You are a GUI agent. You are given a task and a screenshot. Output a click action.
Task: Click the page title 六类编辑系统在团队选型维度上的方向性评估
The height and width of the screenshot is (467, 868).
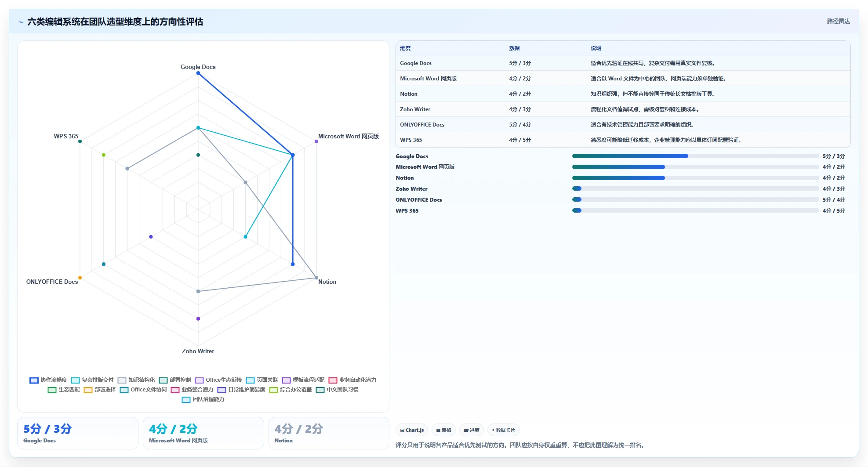click(115, 22)
